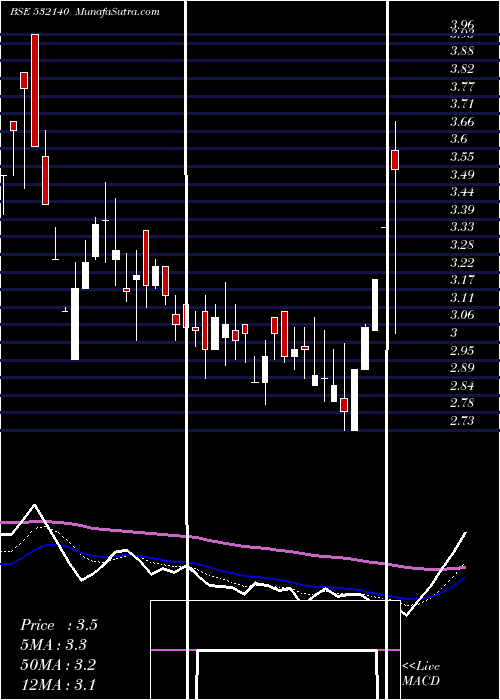Select the 3.22 price axis label
This screenshot has width=500, height=700.
click(x=462, y=262)
